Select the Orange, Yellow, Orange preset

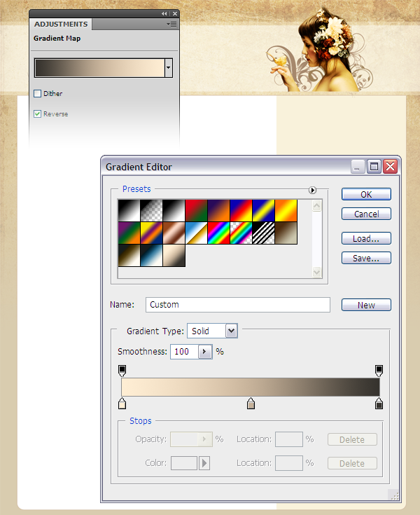tap(286, 210)
